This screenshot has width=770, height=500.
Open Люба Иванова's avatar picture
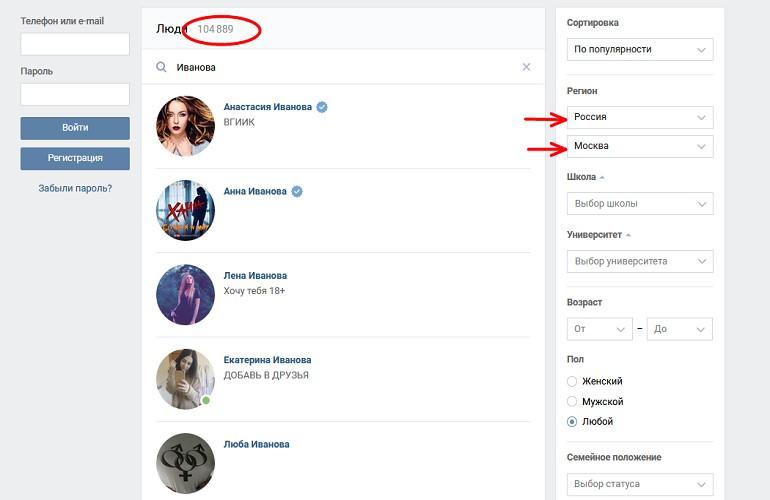coord(185,463)
